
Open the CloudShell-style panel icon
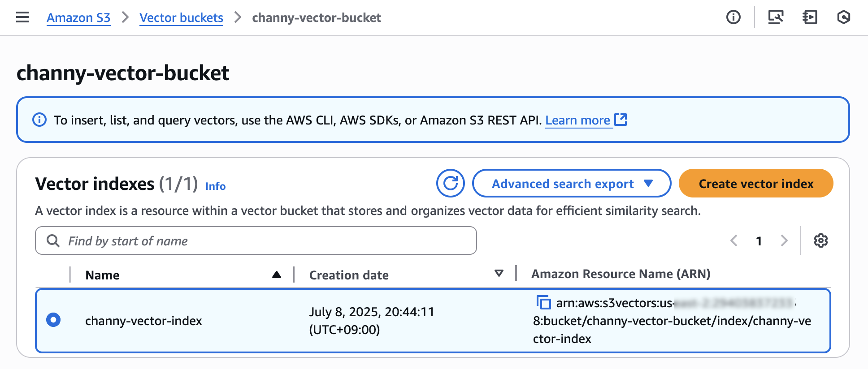(x=810, y=17)
